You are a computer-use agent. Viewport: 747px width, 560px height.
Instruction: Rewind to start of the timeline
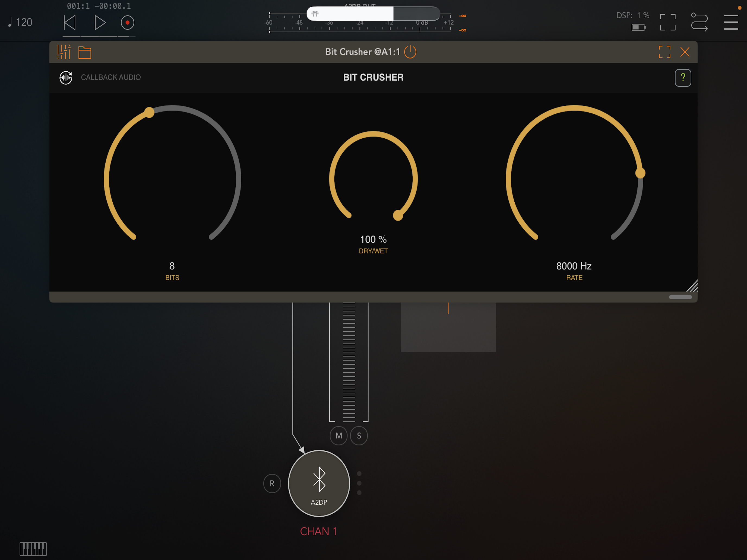[69, 23]
